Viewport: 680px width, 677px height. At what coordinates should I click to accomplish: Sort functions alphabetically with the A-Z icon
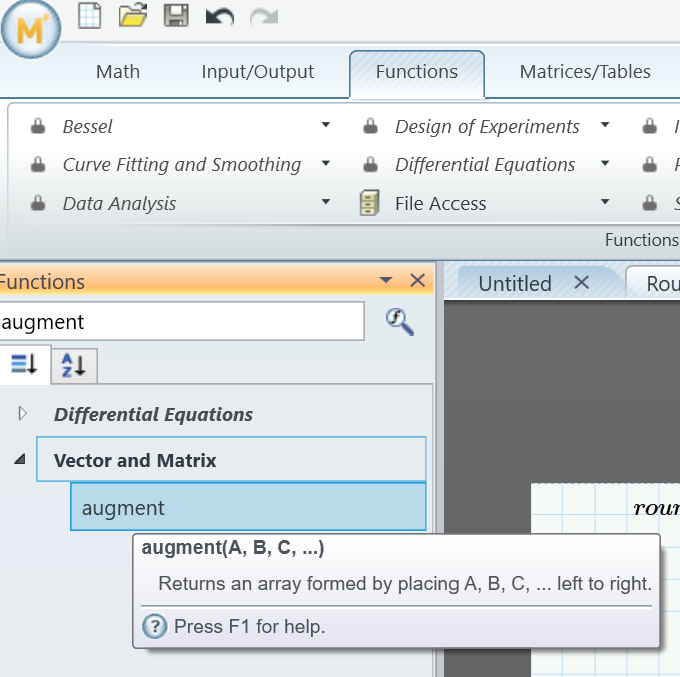pos(73,366)
